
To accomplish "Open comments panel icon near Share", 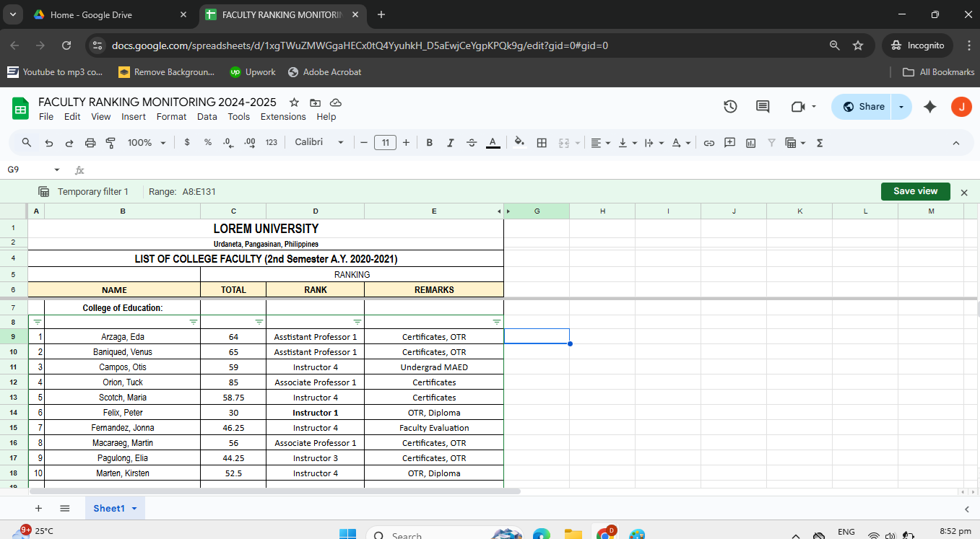I will coord(763,107).
